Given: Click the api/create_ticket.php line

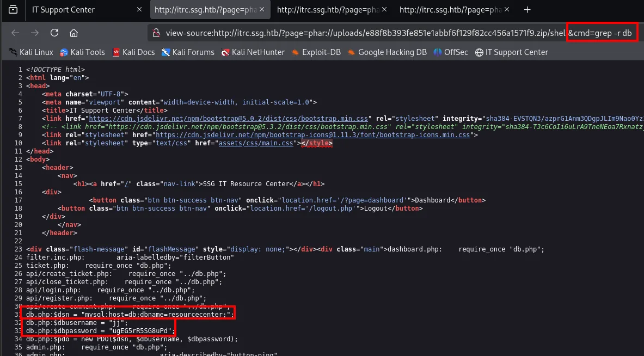Looking at the screenshot, I should coord(126,274).
